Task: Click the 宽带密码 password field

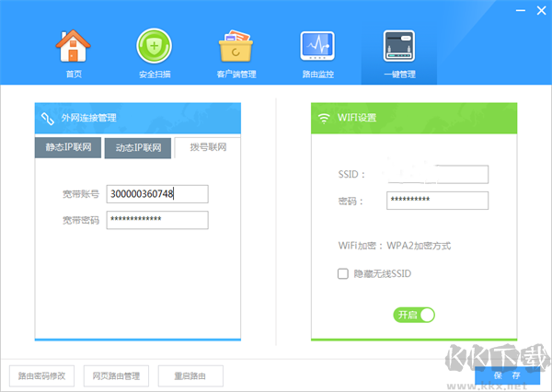Action: (157, 220)
